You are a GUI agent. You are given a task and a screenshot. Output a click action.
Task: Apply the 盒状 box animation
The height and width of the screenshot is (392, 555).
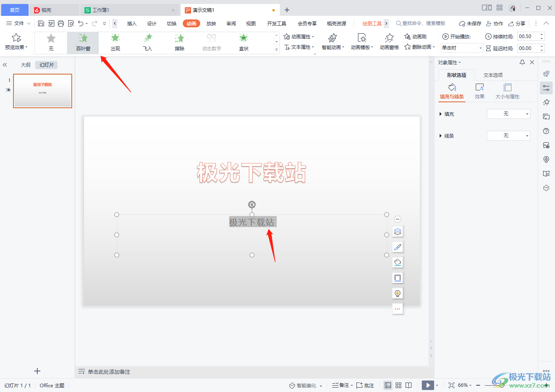click(244, 43)
